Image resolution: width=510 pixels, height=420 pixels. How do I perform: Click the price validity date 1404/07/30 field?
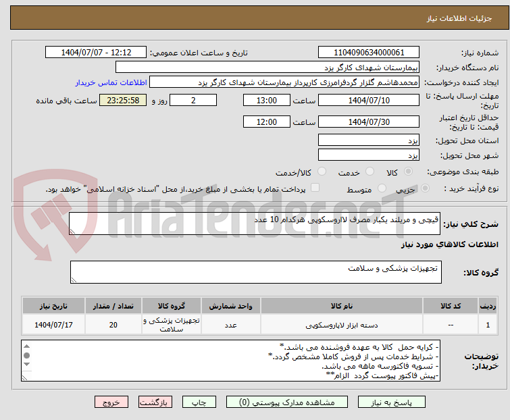point(369,122)
